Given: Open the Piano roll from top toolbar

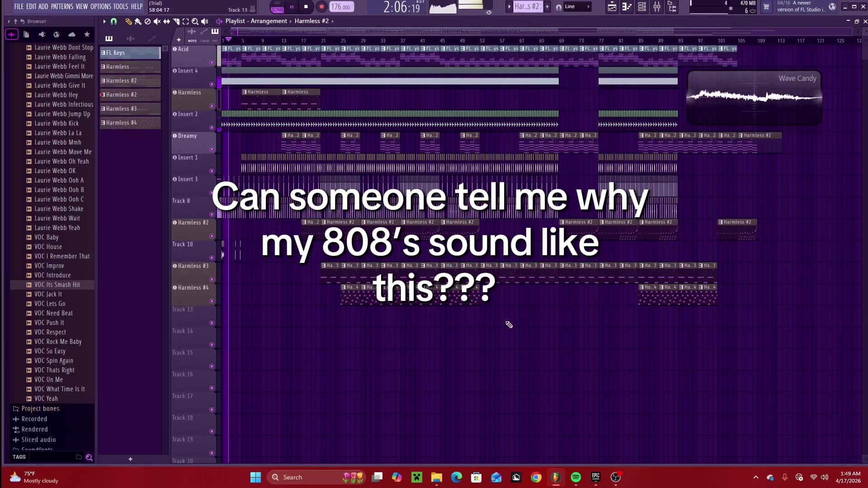Looking at the screenshot, I should click(627, 7).
